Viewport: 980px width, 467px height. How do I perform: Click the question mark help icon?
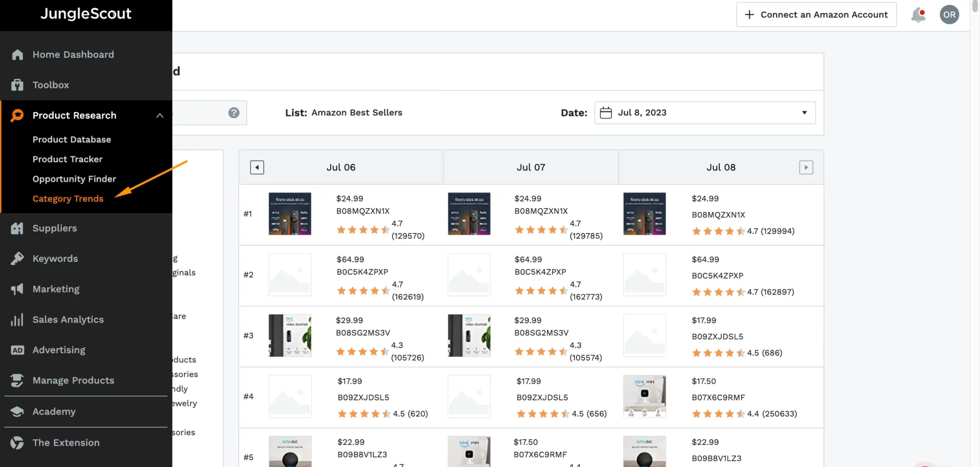[x=234, y=113]
